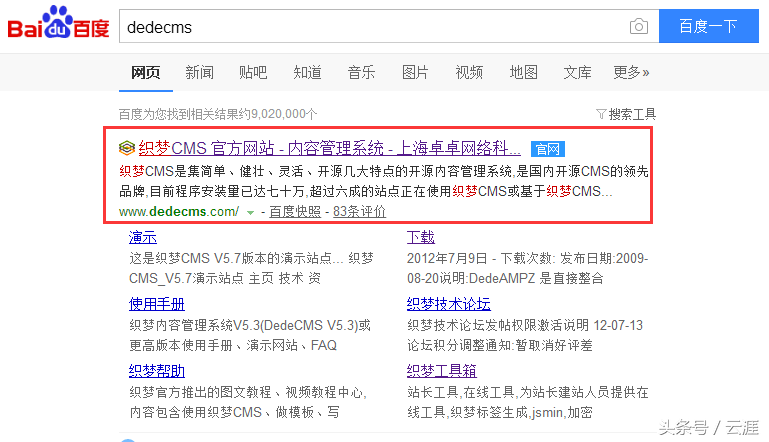The image size is (769, 442).
Task: Click the 搜索工具 filter icon
Action: tap(601, 114)
